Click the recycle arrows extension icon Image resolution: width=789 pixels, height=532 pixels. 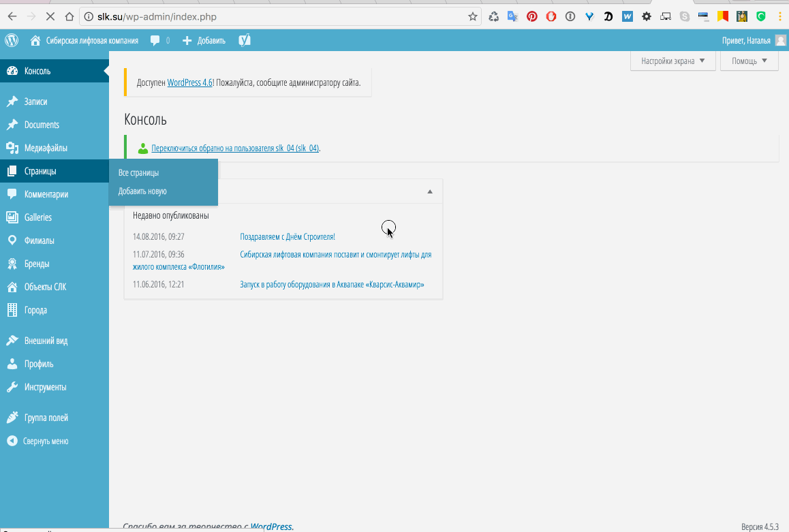tap(493, 16)
